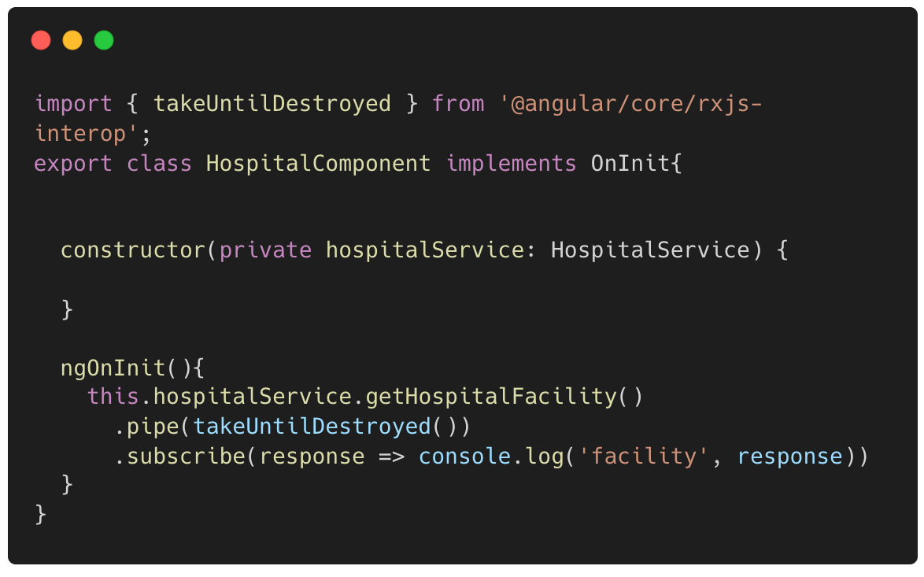Viewport: 924px width, 577px height.
Task: Click the subscribe method call
Action: coord(187,457)
